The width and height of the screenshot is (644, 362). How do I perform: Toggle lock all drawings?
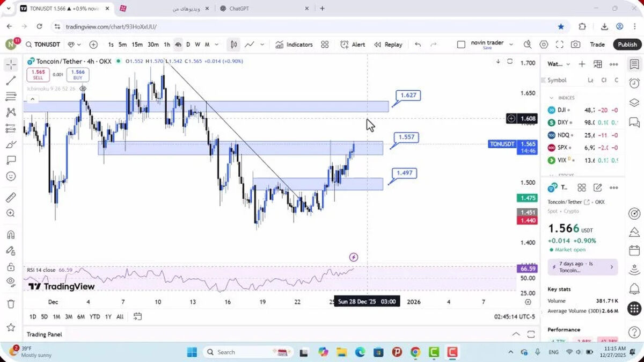click(11, 266)
